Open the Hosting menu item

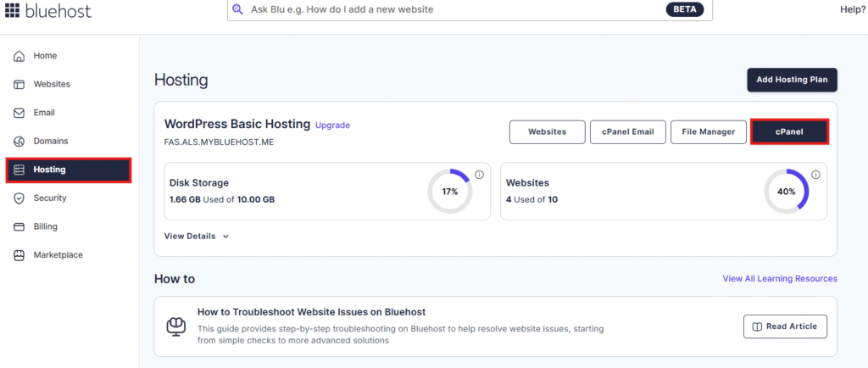pyautogui.click(x=68, y=170)
